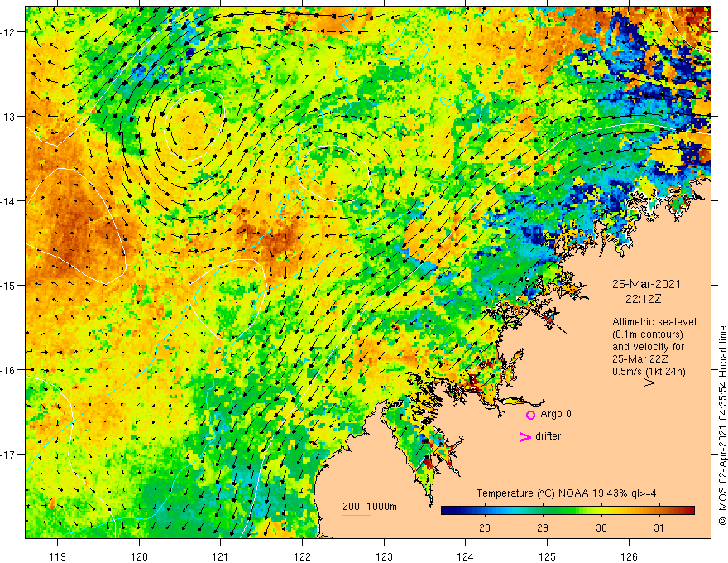
Task: Click latitude label -17
Action: 9,455
